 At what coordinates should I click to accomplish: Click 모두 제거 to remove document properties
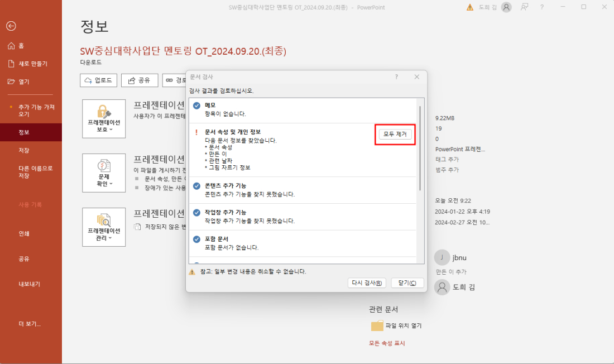pos(395,134)
